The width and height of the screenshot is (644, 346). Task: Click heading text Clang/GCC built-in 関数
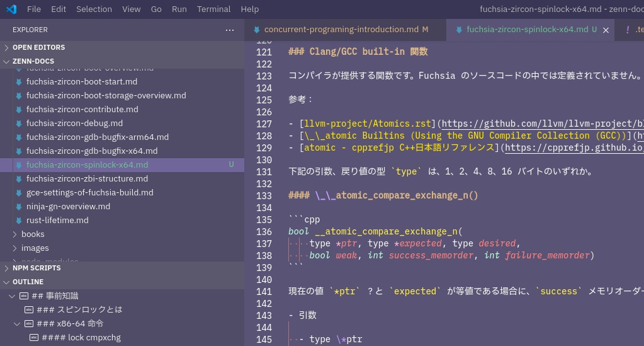(x=368, y=52)
